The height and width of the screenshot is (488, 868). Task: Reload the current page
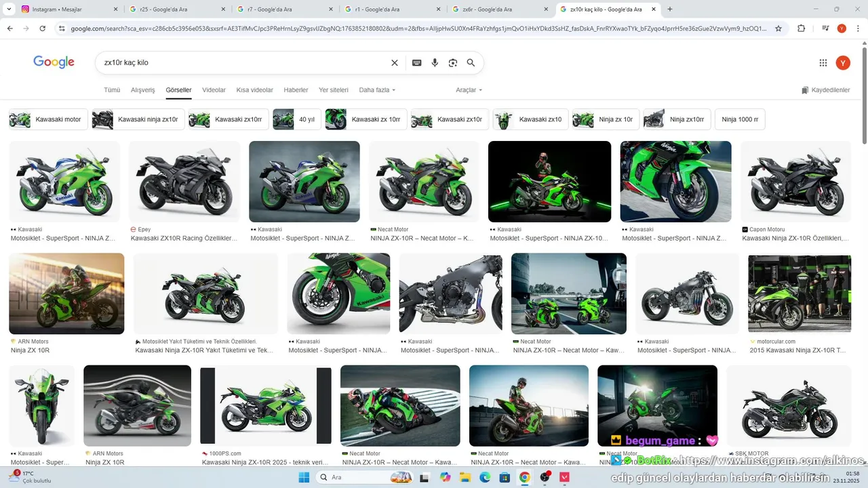pyautogui.click(x=42, y=28)
